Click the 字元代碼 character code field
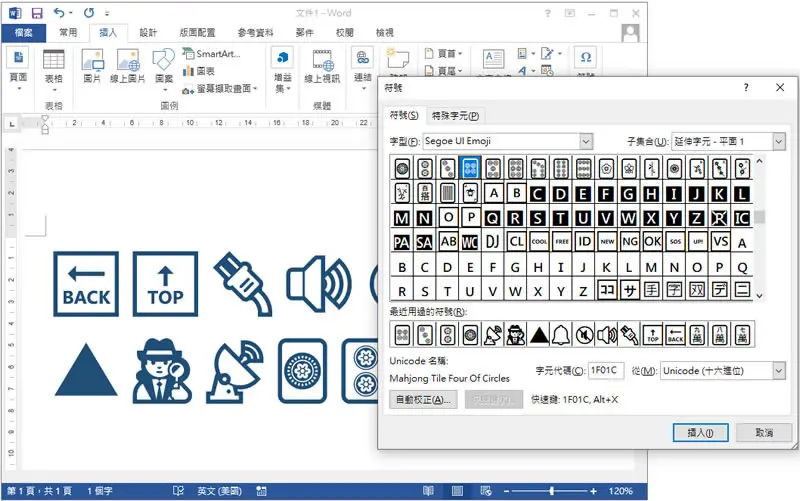This screenshot has height=501, width=800. [x=605, y=371]
